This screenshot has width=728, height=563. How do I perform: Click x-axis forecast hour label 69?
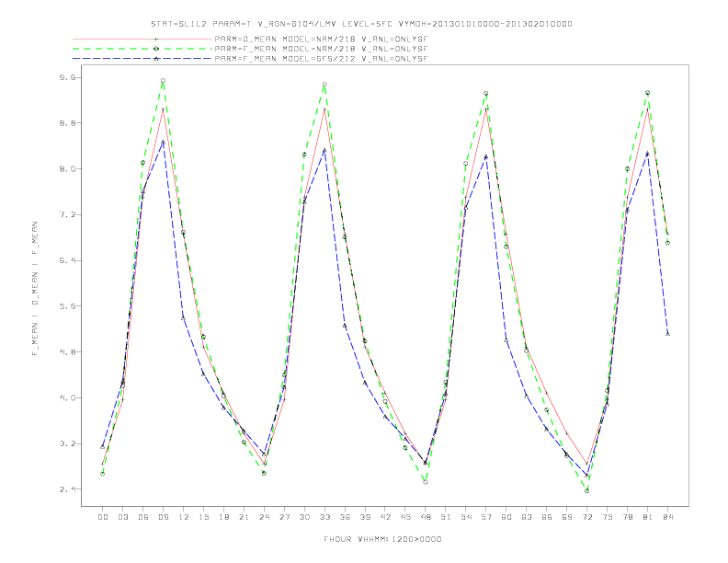coord(567,517)
